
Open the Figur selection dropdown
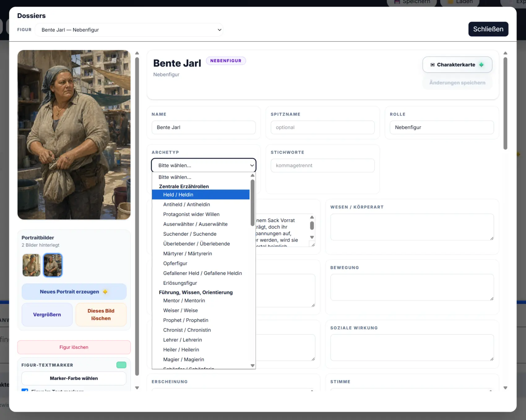coord(129,30)
